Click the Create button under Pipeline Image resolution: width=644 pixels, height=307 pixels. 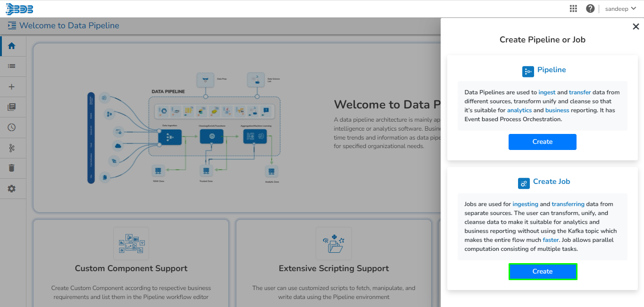pos(543,142)
